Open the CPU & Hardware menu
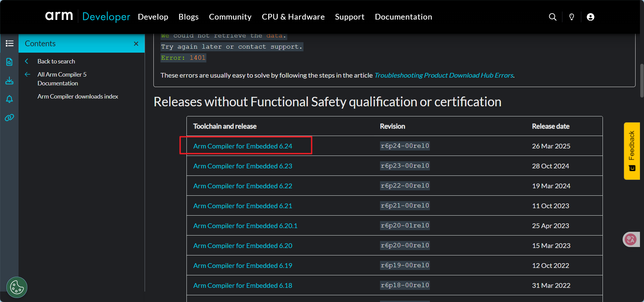 [x=293, y=17]
